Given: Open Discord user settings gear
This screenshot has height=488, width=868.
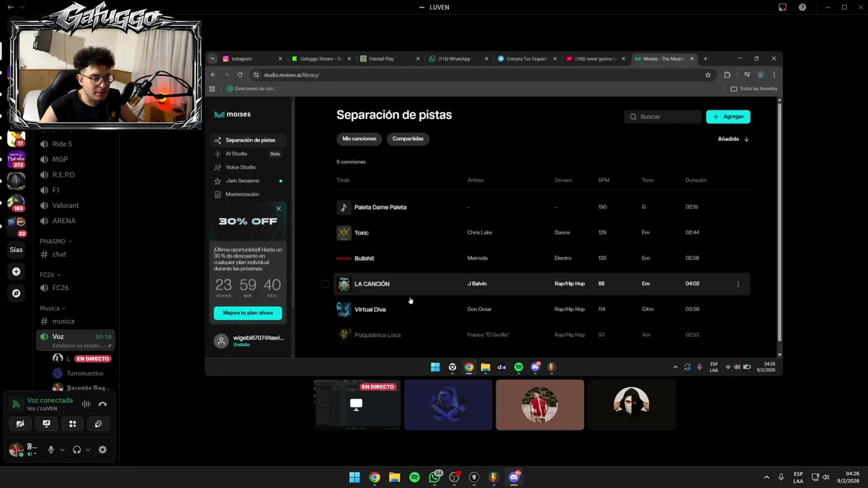Looking at the screenshot, I should pyautogui.click(x=102, y=449).
